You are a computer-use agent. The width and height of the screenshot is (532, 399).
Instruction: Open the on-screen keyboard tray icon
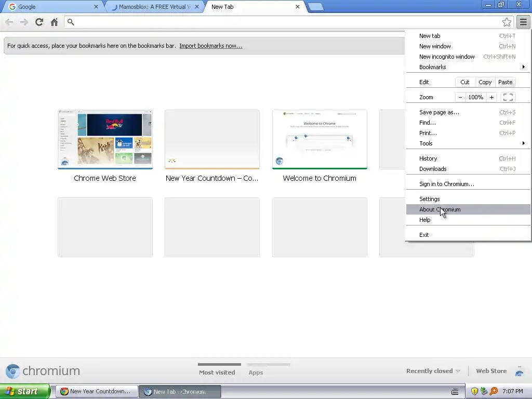tap(455, 392)
